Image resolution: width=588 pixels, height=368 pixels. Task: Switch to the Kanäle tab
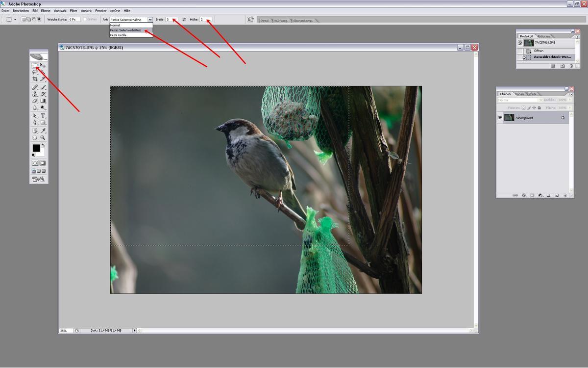click(519, 94)
